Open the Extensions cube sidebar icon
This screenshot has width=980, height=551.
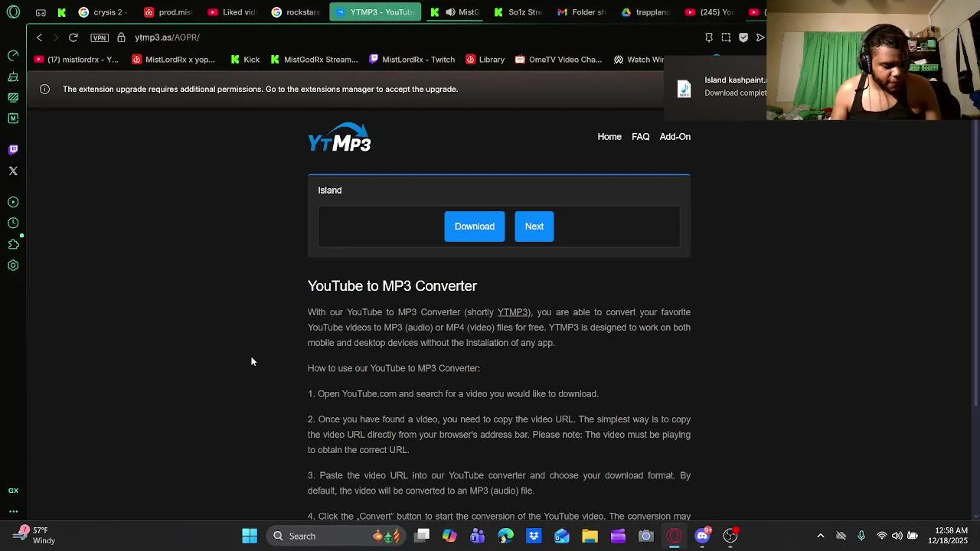tap(13, 244)
